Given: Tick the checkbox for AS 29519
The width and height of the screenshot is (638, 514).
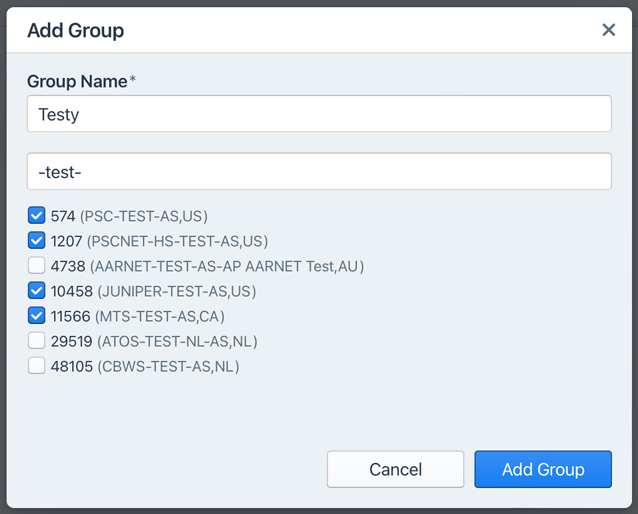Looking at the screenshot, I should [37, 341].
